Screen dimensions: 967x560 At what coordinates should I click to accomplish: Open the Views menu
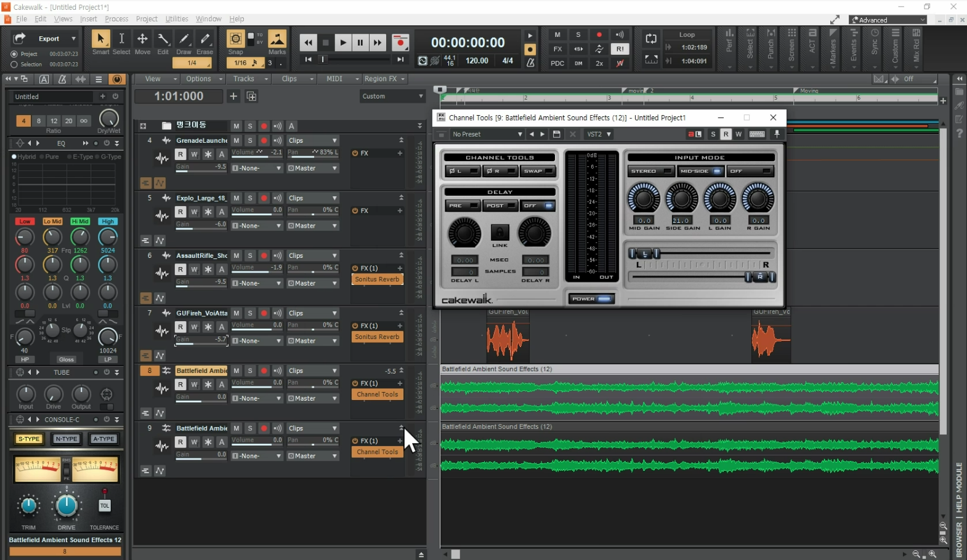click(x=63, y=19)
